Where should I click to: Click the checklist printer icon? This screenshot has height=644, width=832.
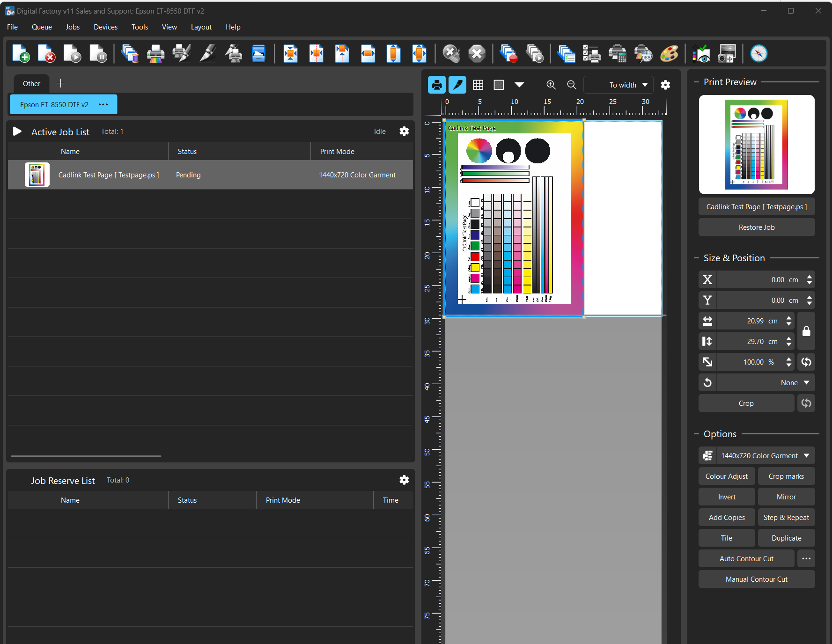coord(592,53)
